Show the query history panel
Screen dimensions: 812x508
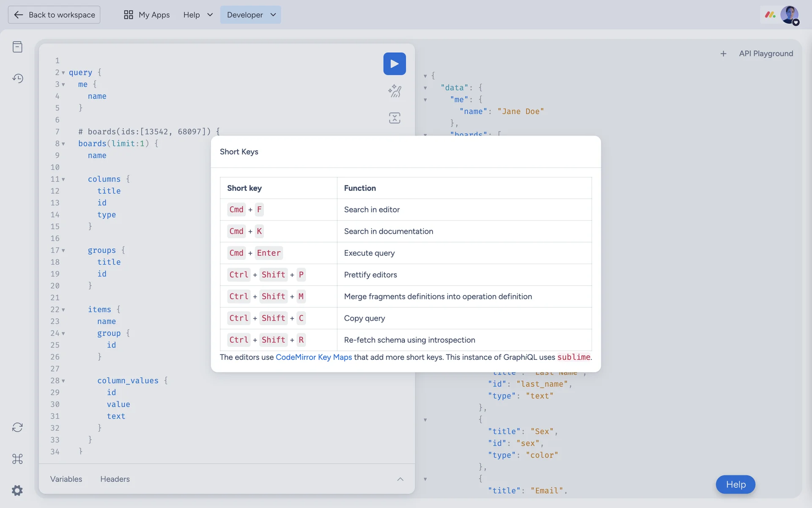pyautogui.click(x=17, y=78)
